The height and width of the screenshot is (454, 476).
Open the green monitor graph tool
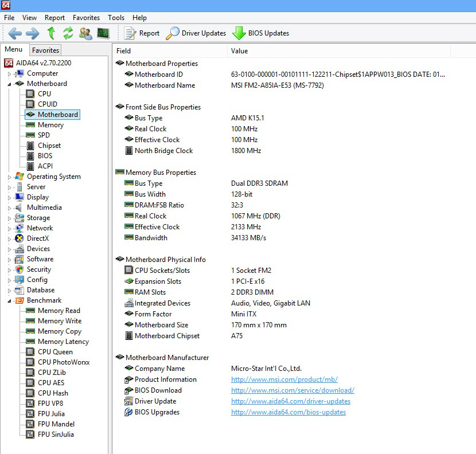103,33
